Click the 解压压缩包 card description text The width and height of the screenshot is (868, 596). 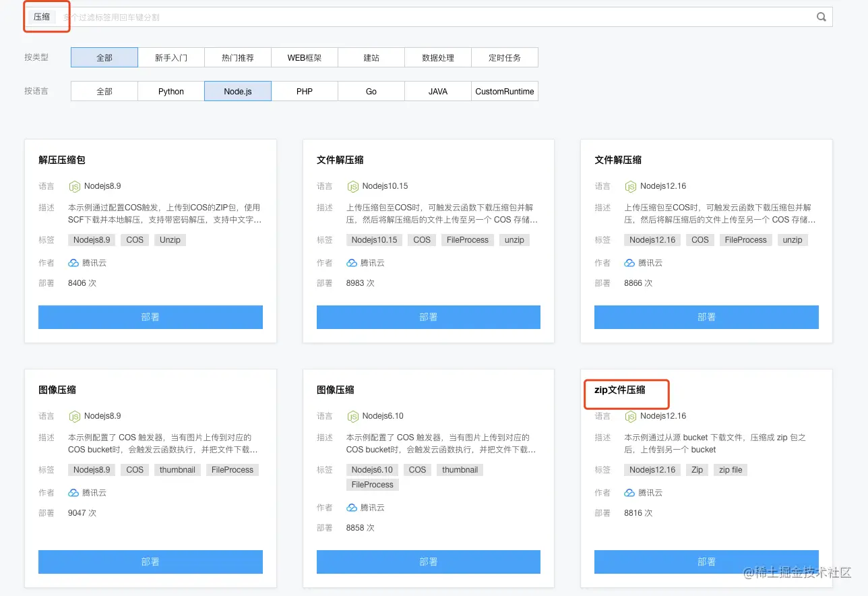(x=165, y=214)
